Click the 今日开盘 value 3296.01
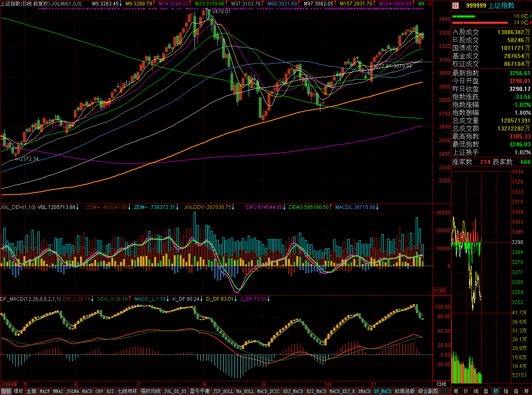Viewport: 532px width, 395px height. tap(519, 81)
